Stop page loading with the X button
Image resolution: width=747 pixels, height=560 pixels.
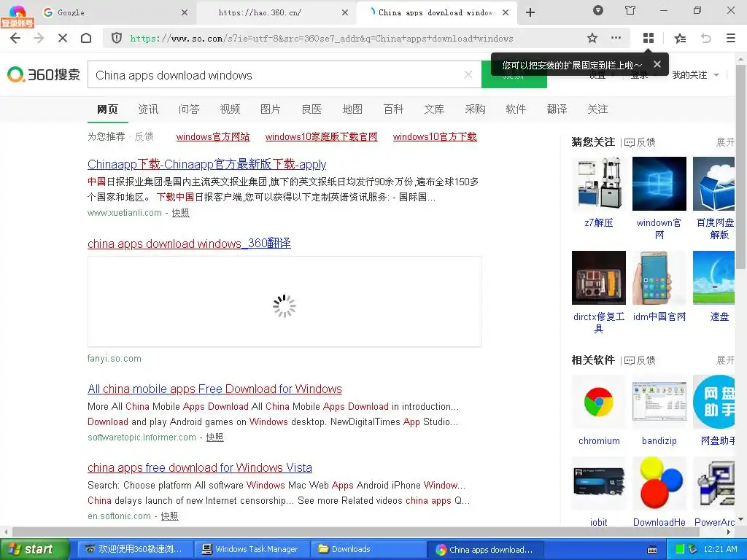coord(63,38)
